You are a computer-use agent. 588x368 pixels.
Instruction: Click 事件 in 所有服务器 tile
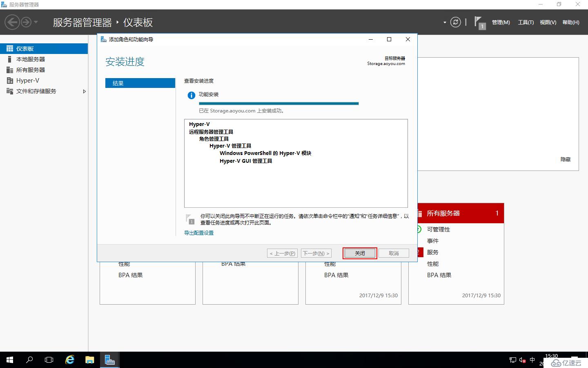(x=433, y=241)
